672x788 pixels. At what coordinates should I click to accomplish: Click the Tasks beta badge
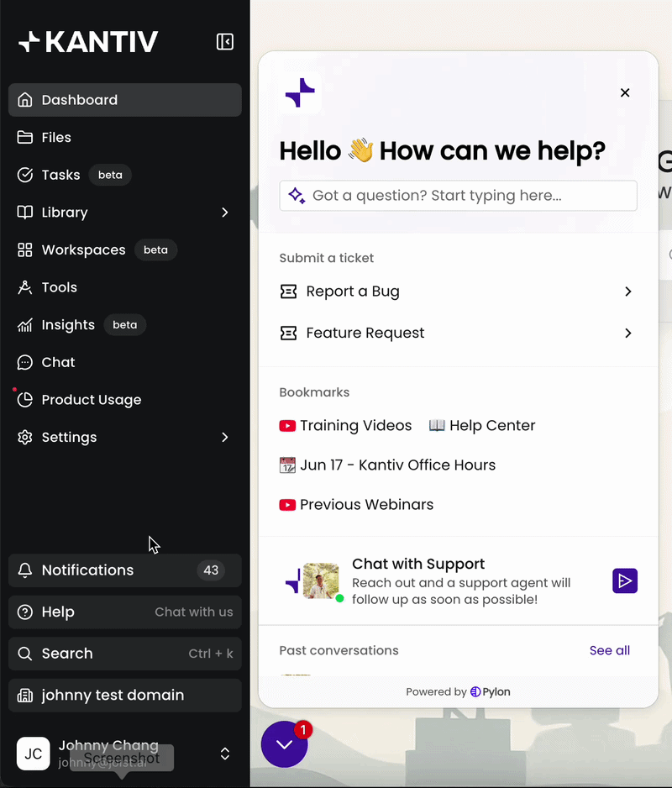pyautogui.click(x=110, y=175)
